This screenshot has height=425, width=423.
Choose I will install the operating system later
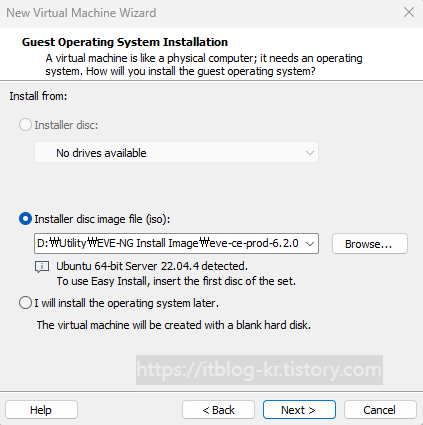coord(25,303)
